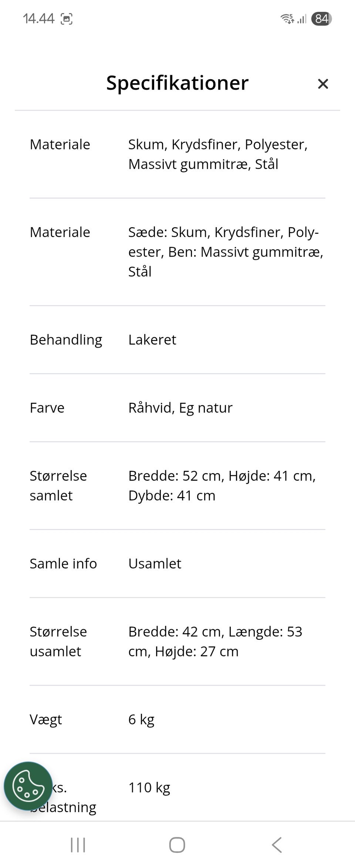
Task: Select the Størrelse samlet dimensions text
Action: (222, 485)
